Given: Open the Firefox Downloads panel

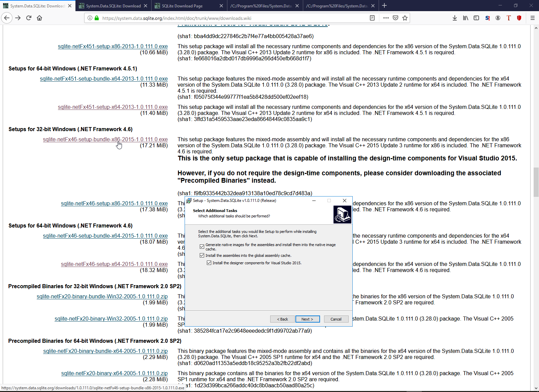Looking at the screenshot, I should click(455, 18).
